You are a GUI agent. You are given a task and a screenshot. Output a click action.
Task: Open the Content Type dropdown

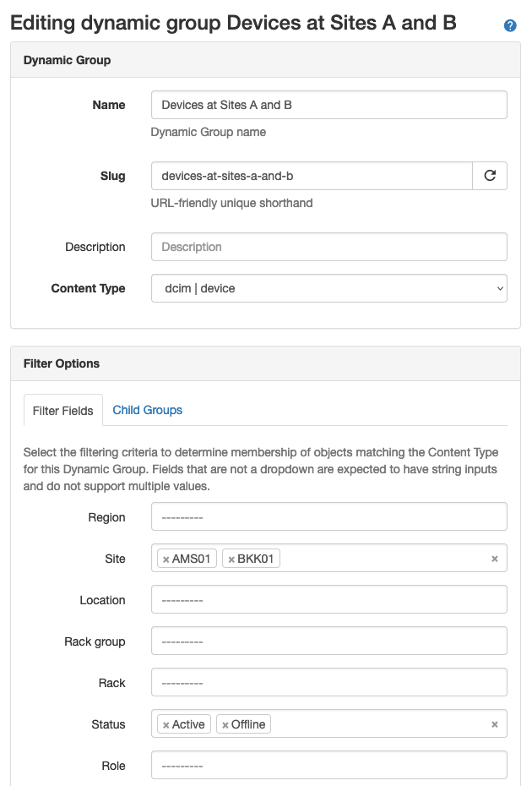click(328, 288)
